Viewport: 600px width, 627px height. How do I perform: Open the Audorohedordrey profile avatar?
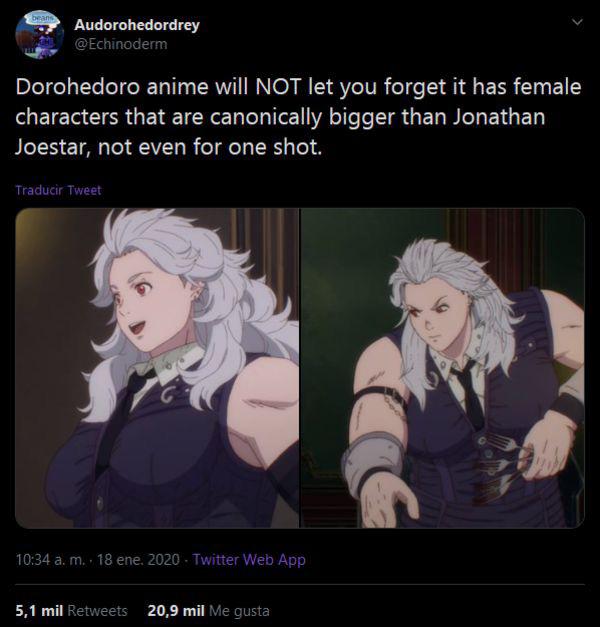click(x=39, y=35)
